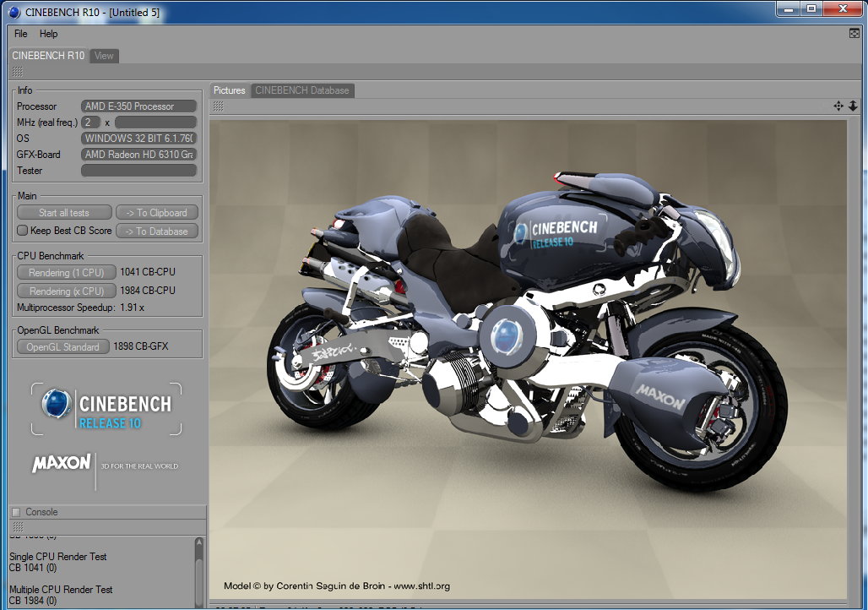Screen dimensions: 868x610
Task: Click the grip handle below Pictures tab
Action: click(x=219, y=106)
